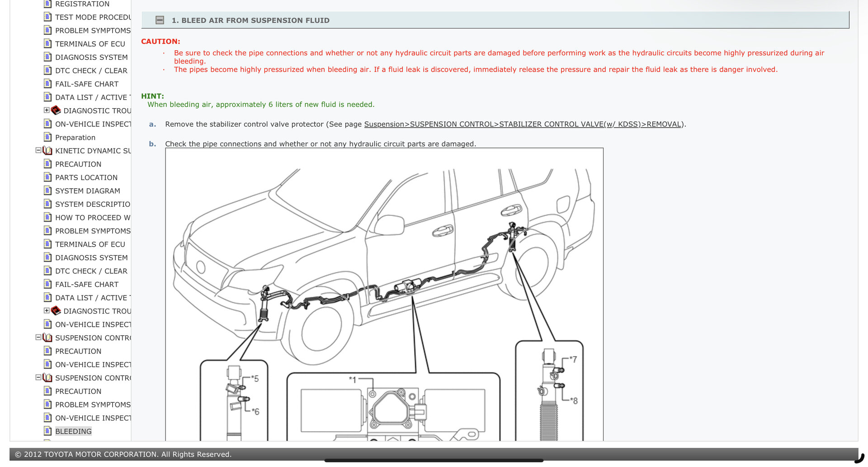Click the REGISTRATION document icon
The width and height of the screenshot is (868, 467).
(x=48, y=4)
